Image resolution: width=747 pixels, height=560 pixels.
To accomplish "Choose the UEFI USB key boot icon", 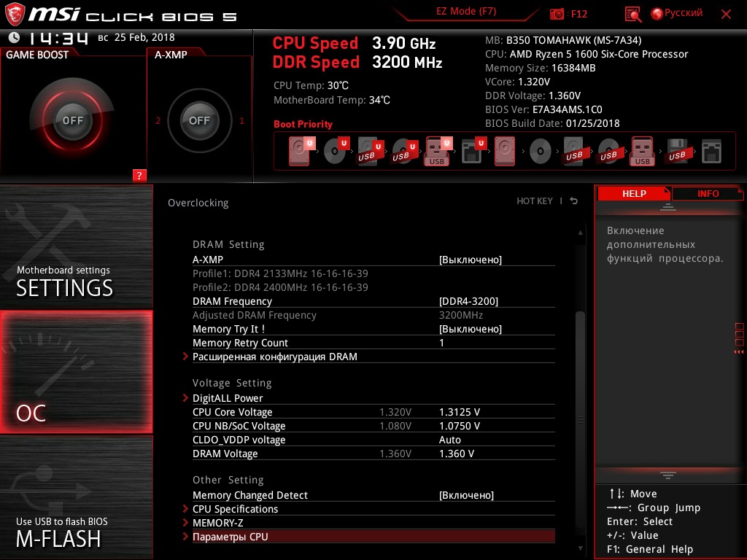I will click(x=438, y=152).
